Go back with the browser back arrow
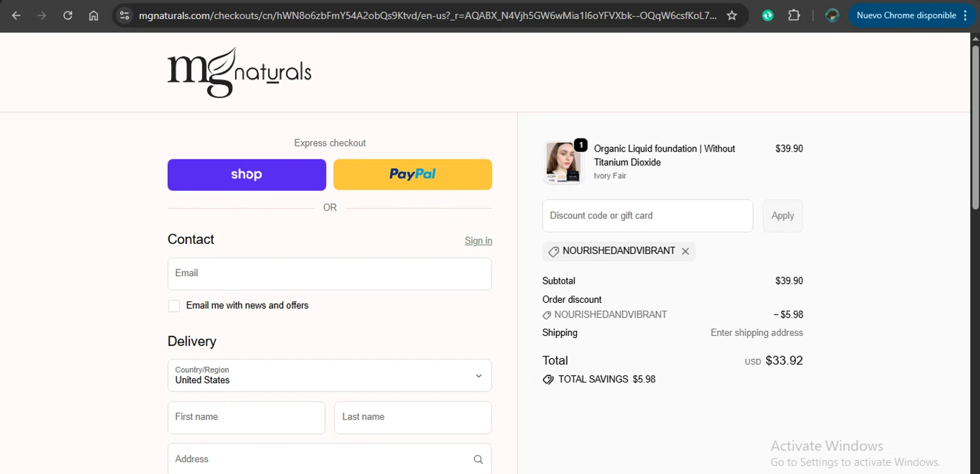The height and width of the screenshot is (474, 980). coord(16,15)
